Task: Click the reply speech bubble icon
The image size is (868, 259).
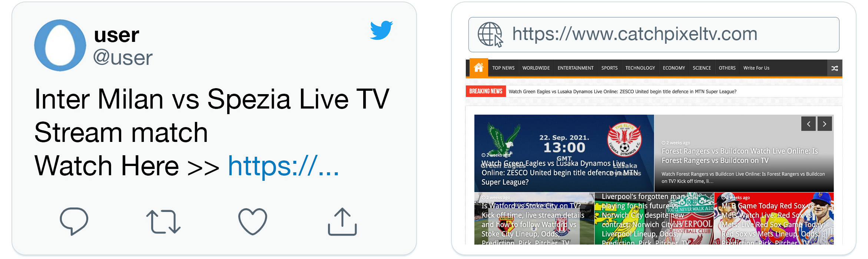Action: click(74, 221)
